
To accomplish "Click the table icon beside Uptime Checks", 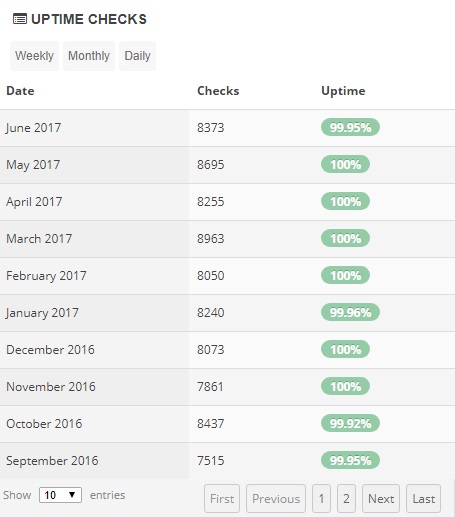I will coord(20,19).
